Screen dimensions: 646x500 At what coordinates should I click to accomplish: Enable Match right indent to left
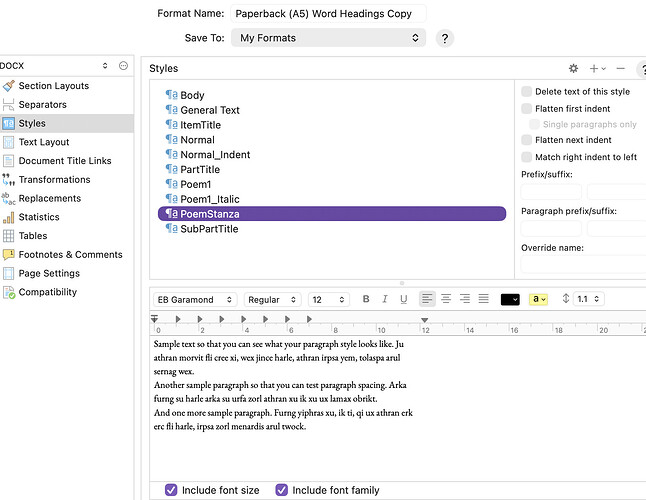[x=527, y=157]
